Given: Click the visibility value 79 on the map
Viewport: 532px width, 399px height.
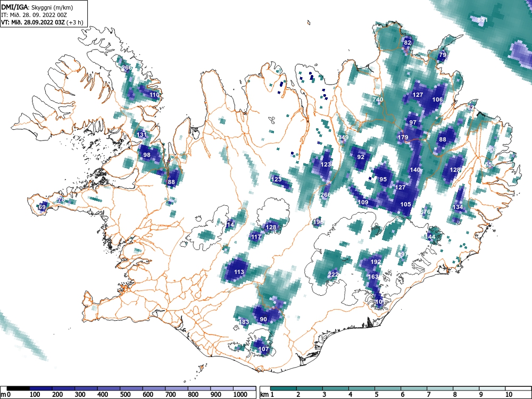Looking at the screenshot, I should click(443, 55).
